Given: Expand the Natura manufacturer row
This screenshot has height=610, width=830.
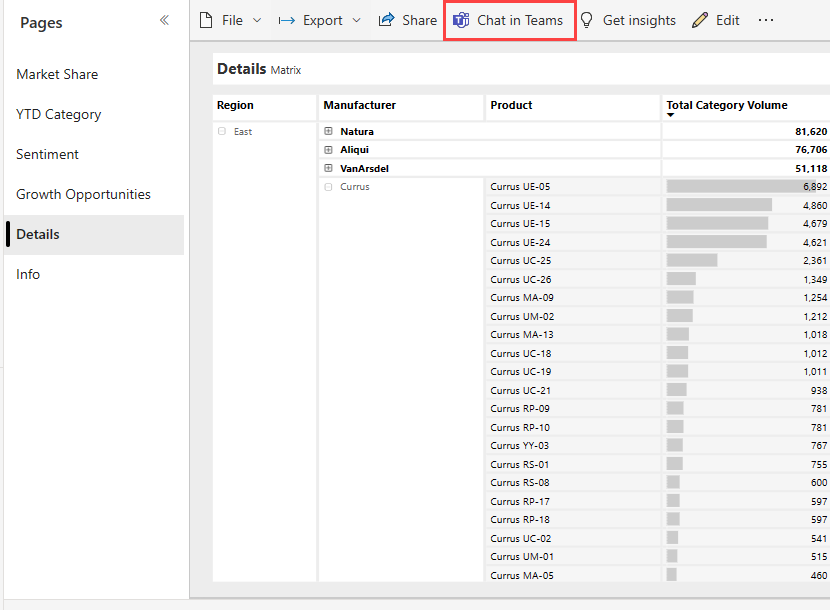Looking at the screenshot, I should [328, 131].
